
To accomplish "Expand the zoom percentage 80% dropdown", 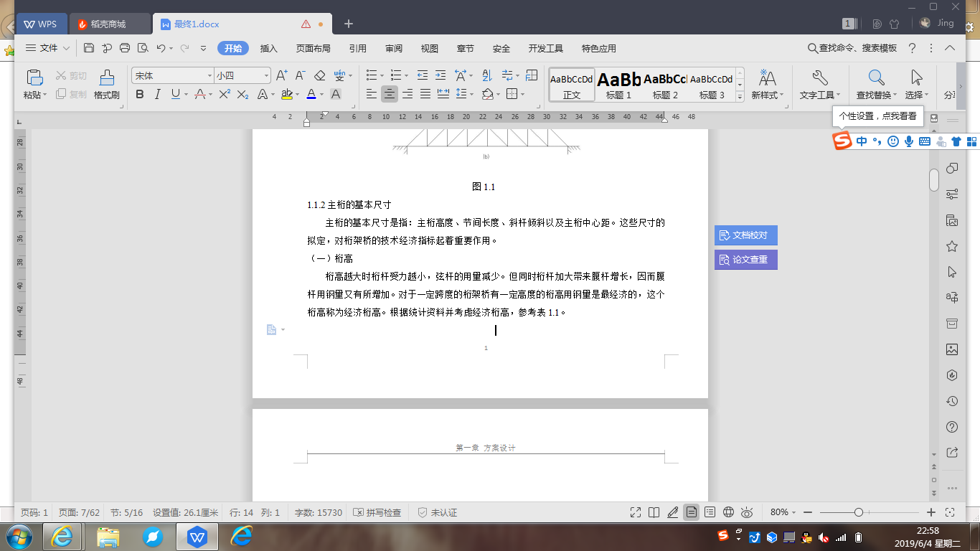I will 783,512.
